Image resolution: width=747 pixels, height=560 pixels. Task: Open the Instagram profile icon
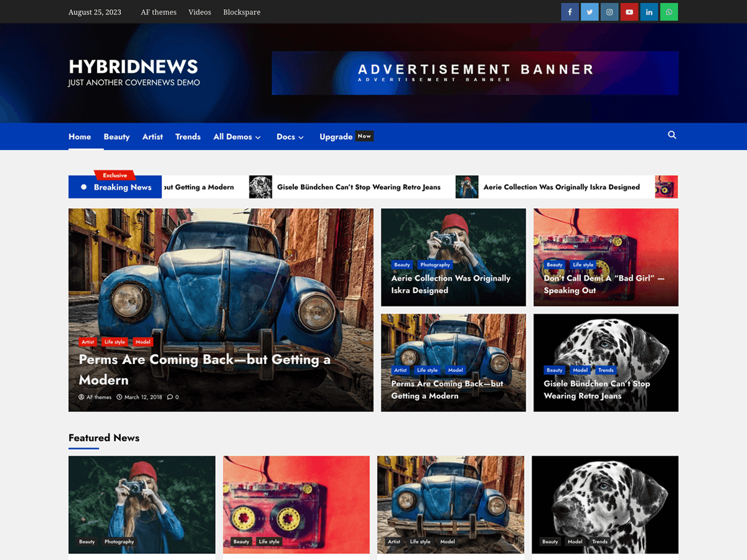(x=609, y=11)
